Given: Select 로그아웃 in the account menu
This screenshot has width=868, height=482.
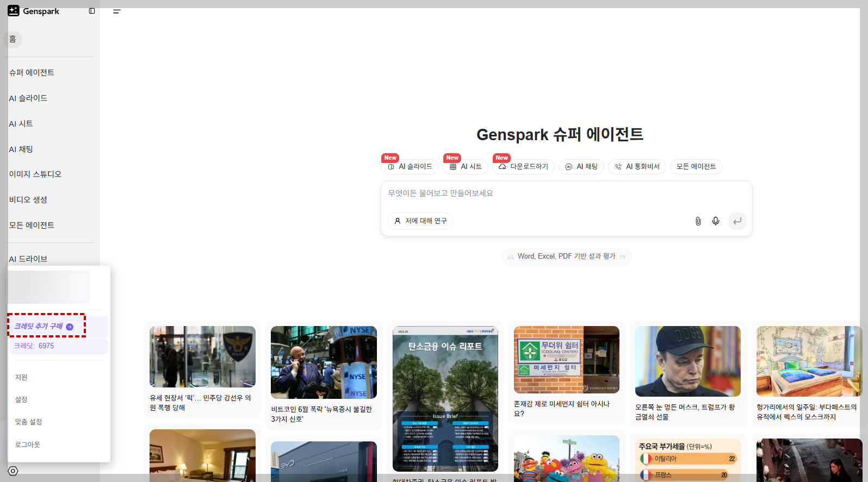Looking at the screenshot, I should click(x=28, y=445).
